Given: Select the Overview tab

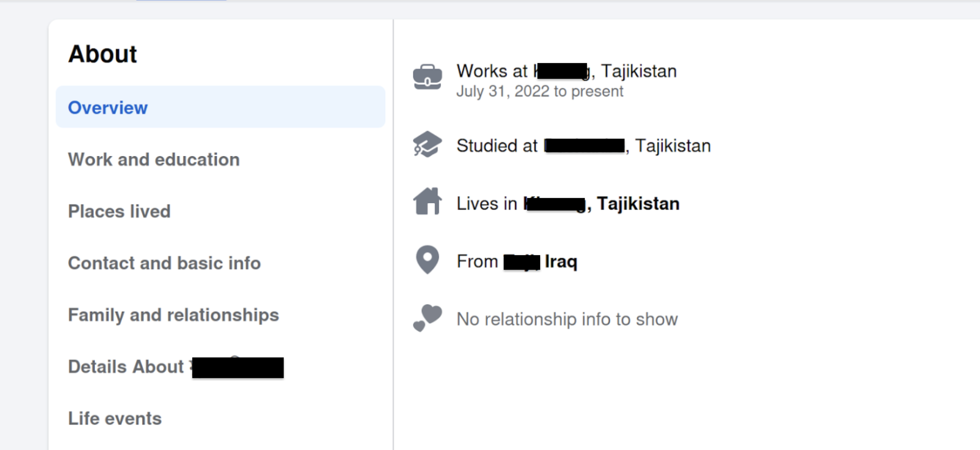Looking at the screenshot, I should tap(220, 107).
